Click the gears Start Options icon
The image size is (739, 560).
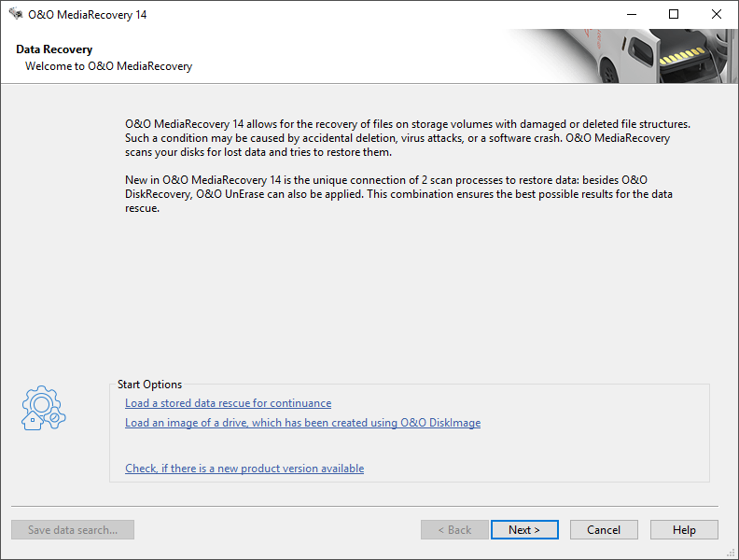[43, 408]
